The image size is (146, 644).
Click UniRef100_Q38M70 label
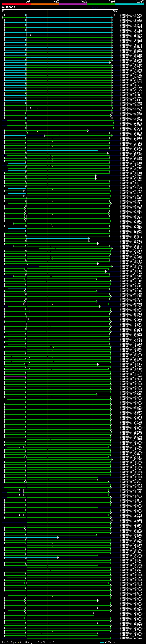click(x=131, y=115)
